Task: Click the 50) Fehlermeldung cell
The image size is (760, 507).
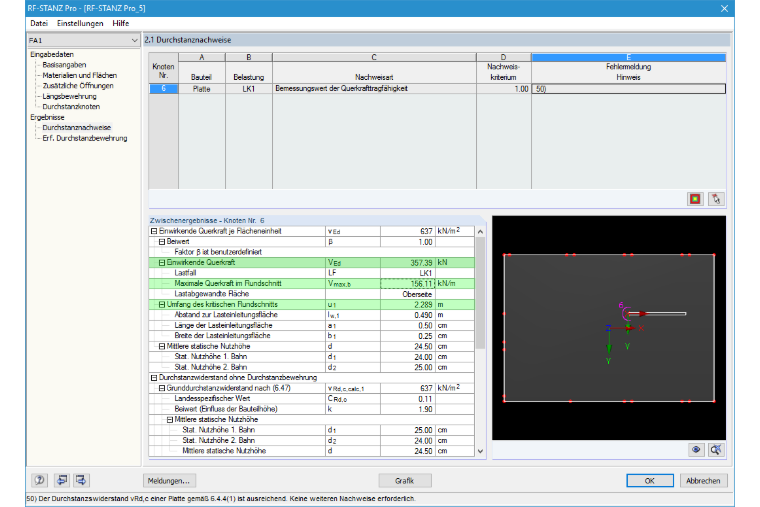Action: (629, 89)
